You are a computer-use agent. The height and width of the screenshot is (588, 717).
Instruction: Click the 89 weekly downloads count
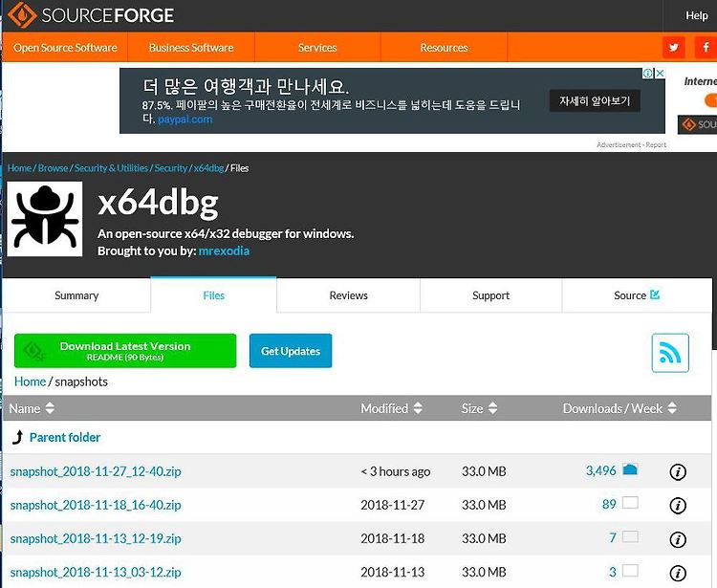click(x=609, y=504)
